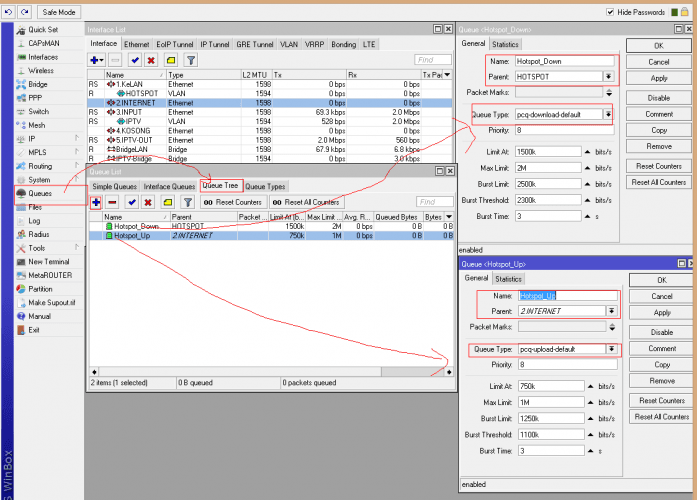The height and width of the screenshot is (500, 697).
Task: Toggle the Safe Mode button
Action: (x=59, y=12)
